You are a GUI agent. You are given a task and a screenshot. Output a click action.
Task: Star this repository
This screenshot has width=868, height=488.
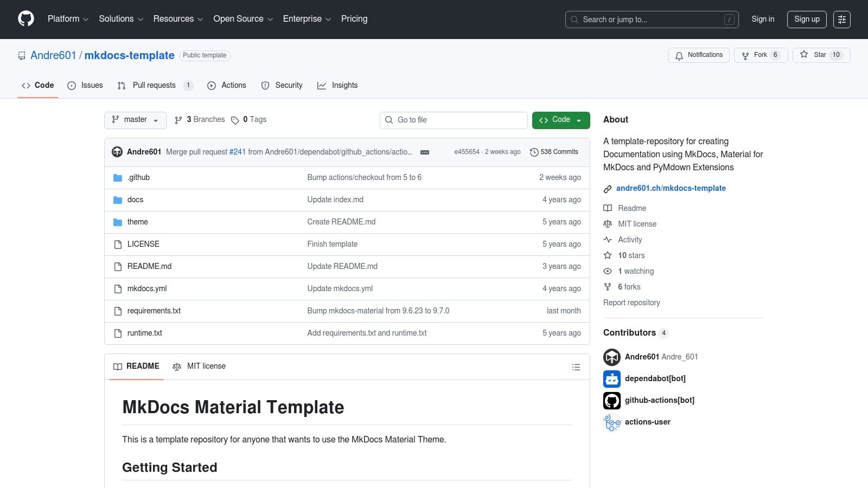(821, 55)
